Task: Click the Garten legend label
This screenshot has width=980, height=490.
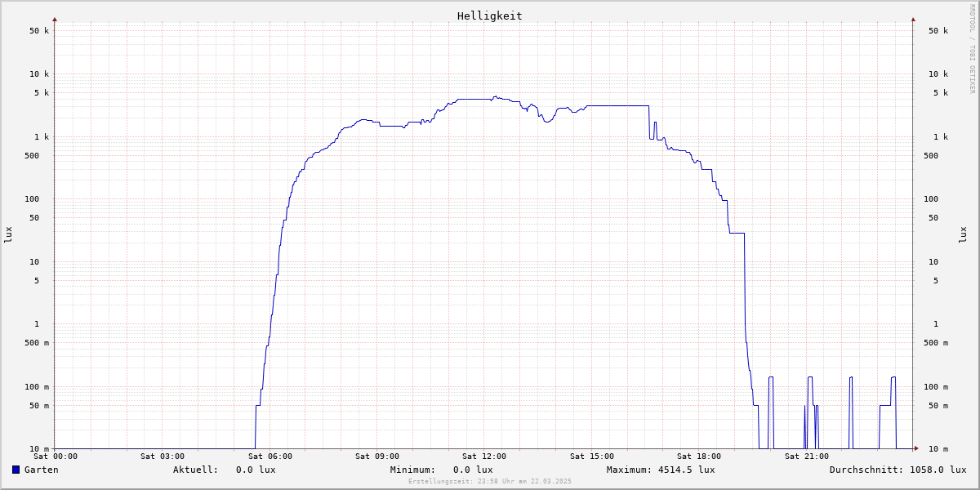Action: click(42, 470)
